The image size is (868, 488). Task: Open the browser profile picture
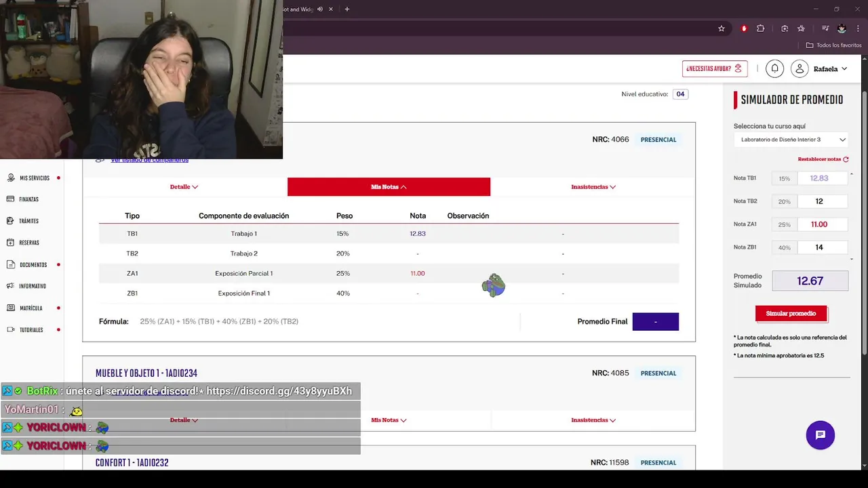pyautogui.click(x=842, y=28)
